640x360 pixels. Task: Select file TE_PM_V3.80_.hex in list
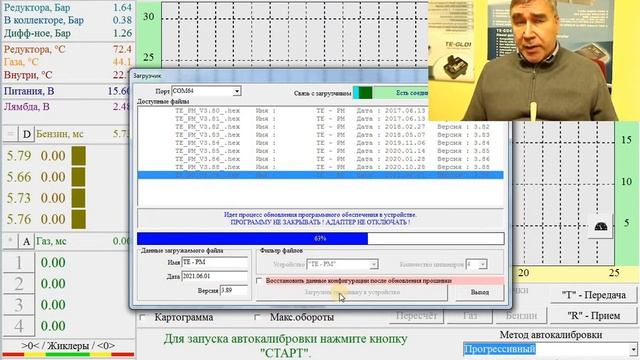[x=320, y=111]
